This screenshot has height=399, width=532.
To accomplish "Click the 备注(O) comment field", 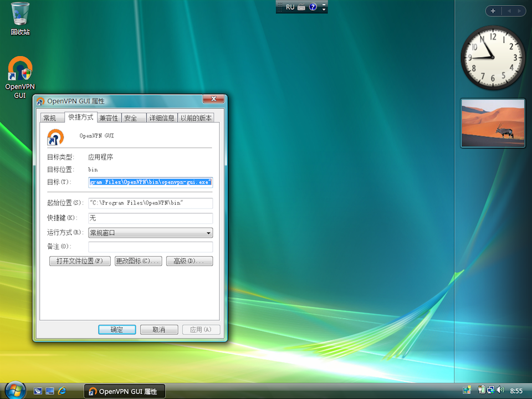I will [x=150, y=247].
